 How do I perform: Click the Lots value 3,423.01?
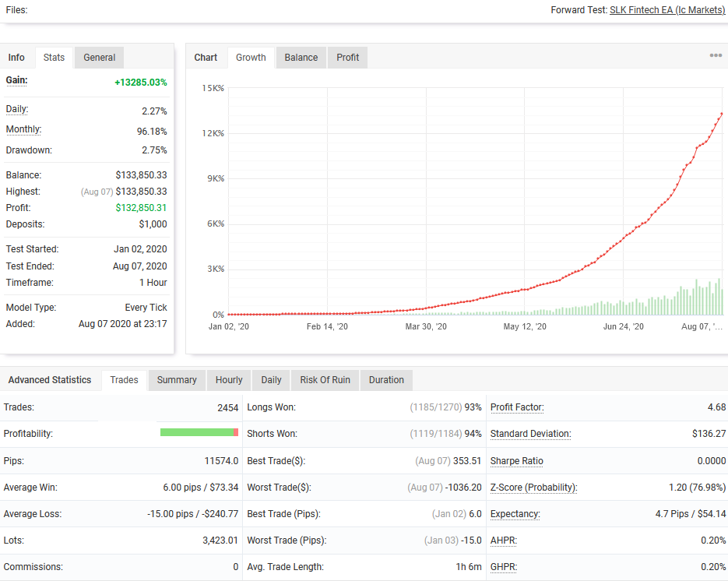[220, 541]
